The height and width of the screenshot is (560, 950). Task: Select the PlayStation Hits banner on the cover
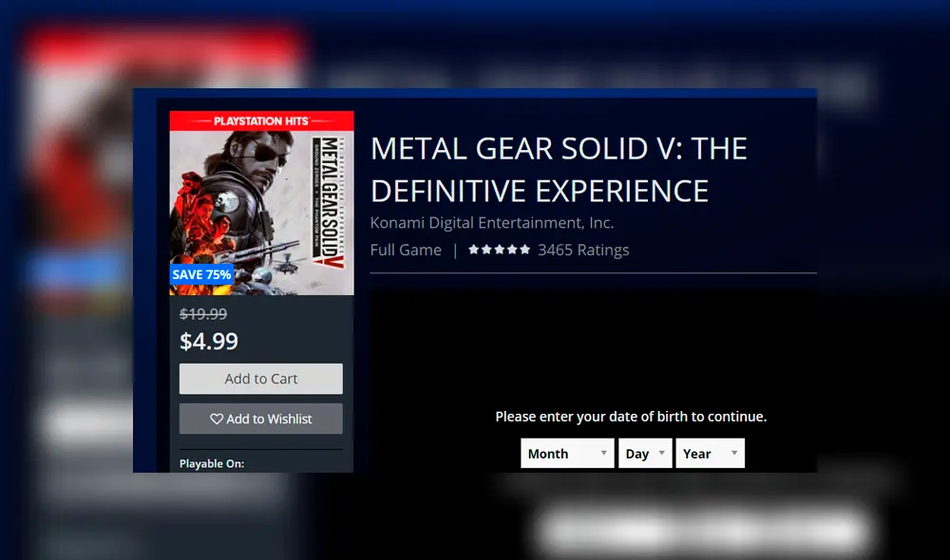pos(260,121)
